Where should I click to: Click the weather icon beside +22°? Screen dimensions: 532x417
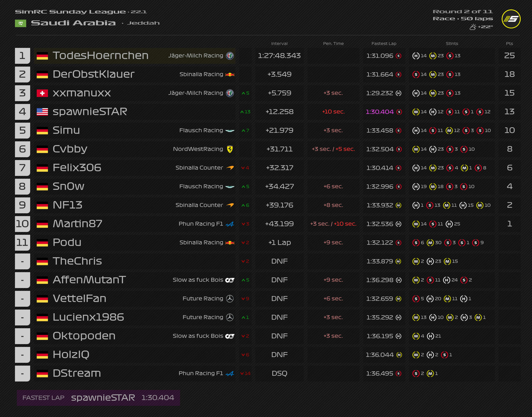[473, 27]
